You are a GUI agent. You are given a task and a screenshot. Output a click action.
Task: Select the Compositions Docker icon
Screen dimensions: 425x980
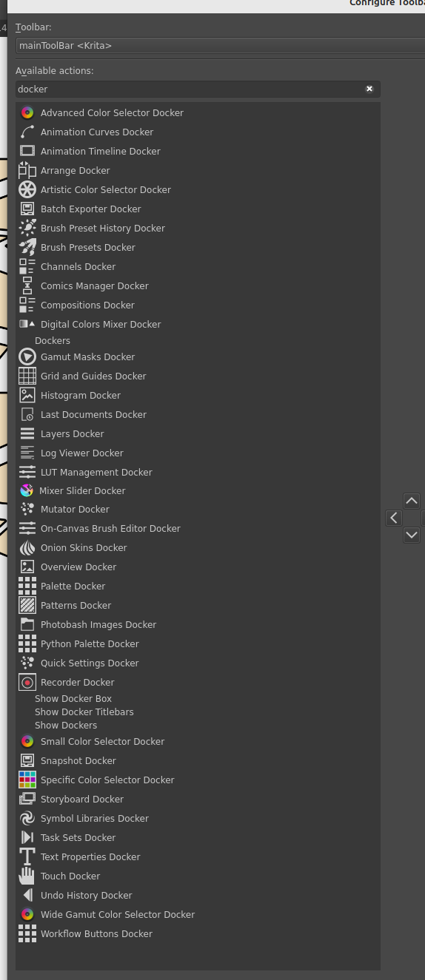pos(27,305)
